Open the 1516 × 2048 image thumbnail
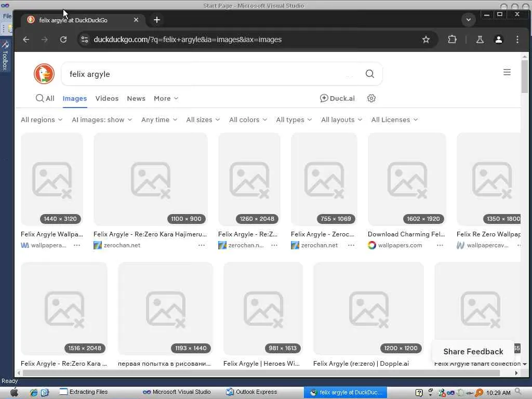532x399 pixels. [x=64, y=309]
